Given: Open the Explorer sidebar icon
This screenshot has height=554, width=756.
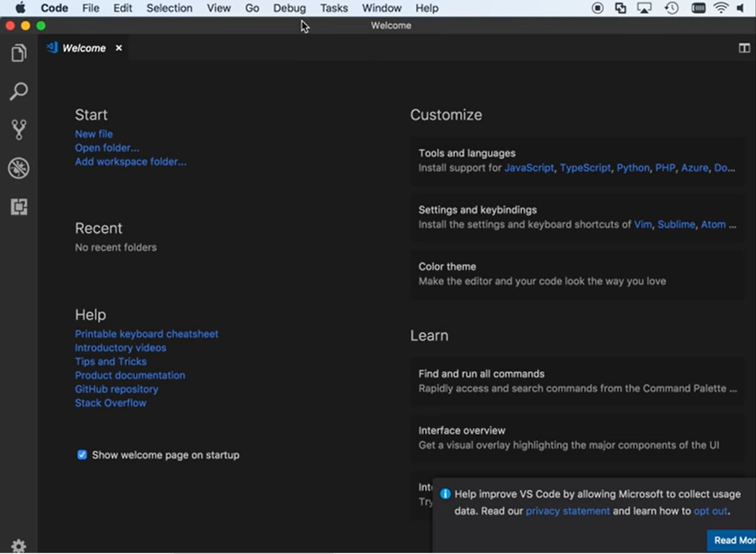Looking at the screenshot, I should [19, 53].
